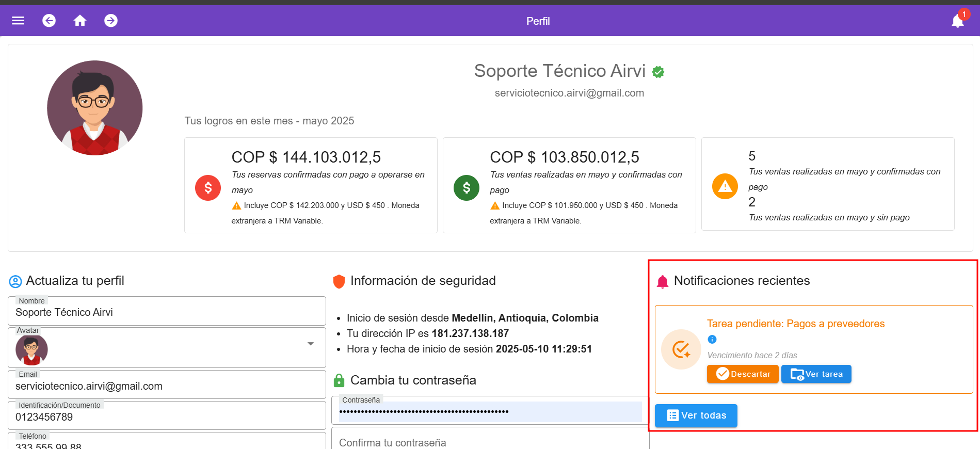Open the task with Ver tarea
The height and width of the screenshot is (449, 980).
click(816, 374)
